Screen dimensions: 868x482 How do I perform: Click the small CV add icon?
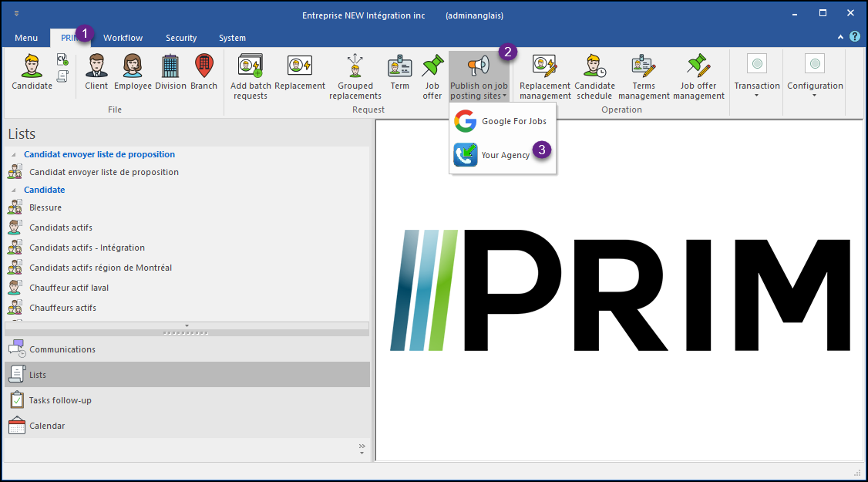[x=62, y=60]
